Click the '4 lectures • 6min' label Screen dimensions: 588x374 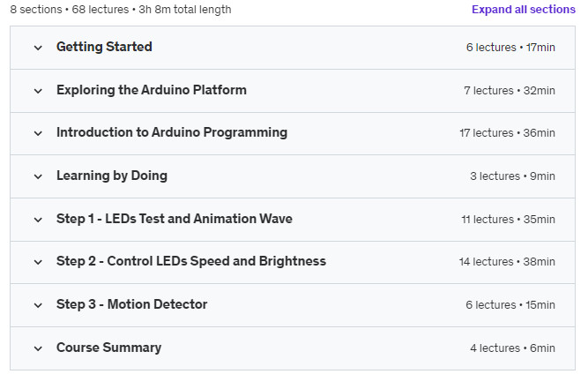[512, 348]
